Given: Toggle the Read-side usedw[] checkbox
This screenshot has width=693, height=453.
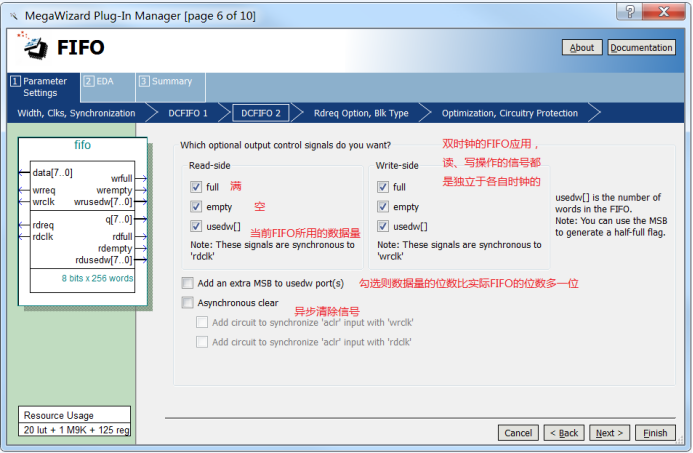Looking at the screenshot, I should [x=196, y=226].
